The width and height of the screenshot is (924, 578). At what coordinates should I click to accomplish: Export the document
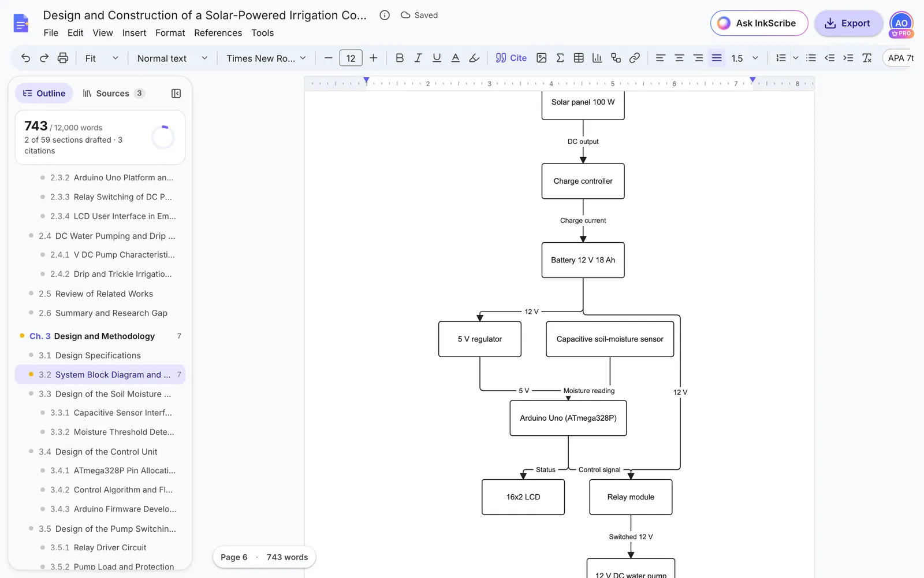[x=848, y=23]
